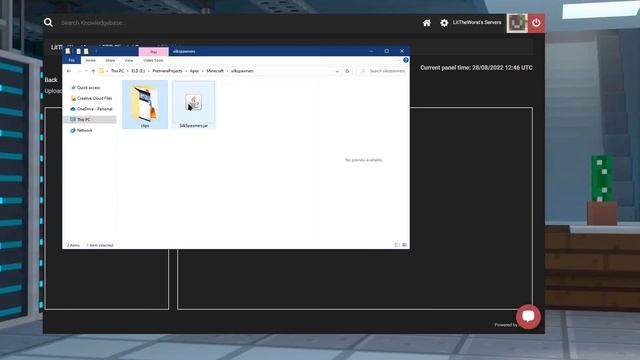Refresh the current folder

coord(347,71)
